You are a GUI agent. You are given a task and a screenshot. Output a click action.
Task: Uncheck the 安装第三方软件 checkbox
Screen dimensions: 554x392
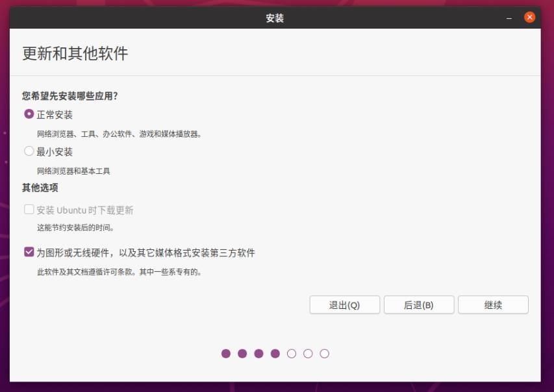point(29,252)
